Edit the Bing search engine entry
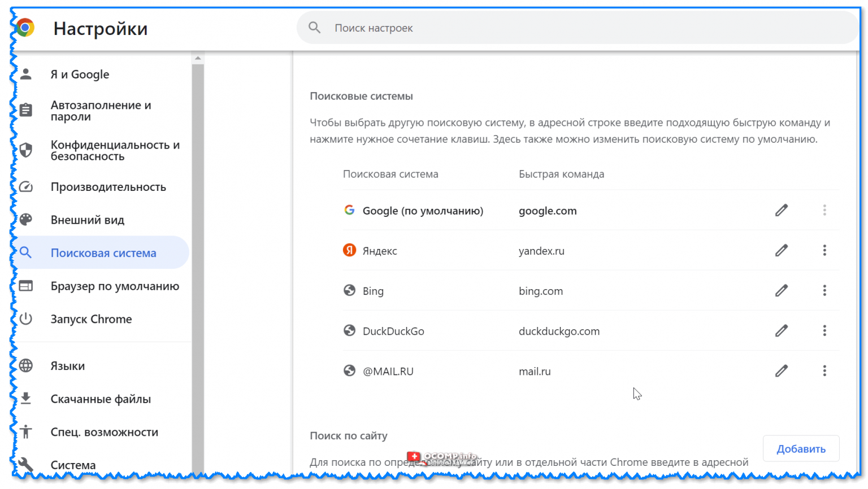Viewport: 868px width, 489px height. pos(782,290)
